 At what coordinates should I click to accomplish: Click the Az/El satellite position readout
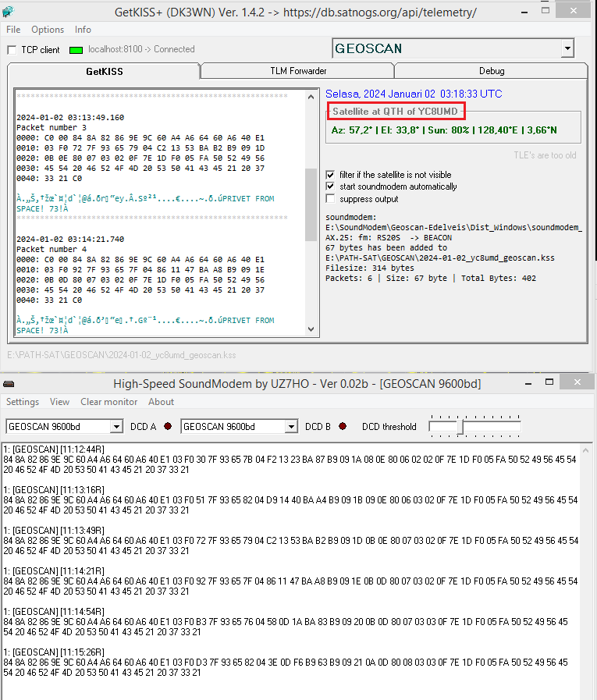[444, 130]
